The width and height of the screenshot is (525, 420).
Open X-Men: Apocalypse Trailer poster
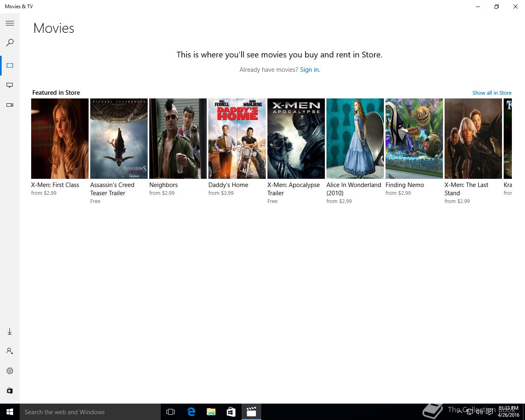pos(296,139)
